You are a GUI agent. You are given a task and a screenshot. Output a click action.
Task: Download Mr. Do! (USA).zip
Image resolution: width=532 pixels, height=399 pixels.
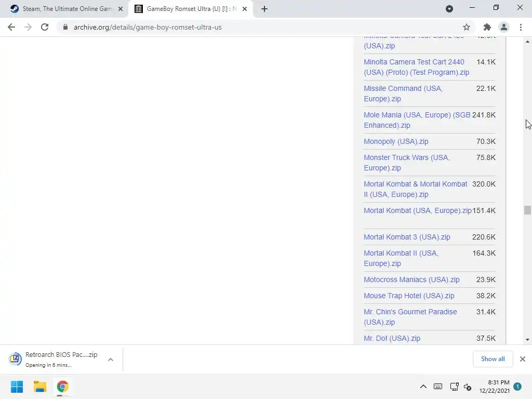tap(392, 339)
